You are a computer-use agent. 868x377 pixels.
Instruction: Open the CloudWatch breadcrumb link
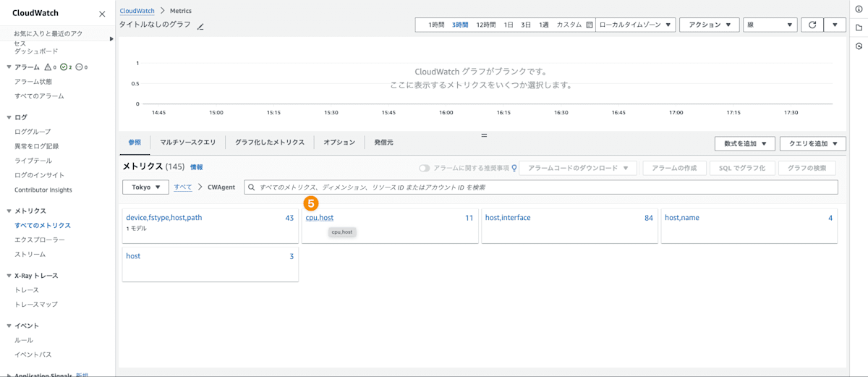point(137,11)
